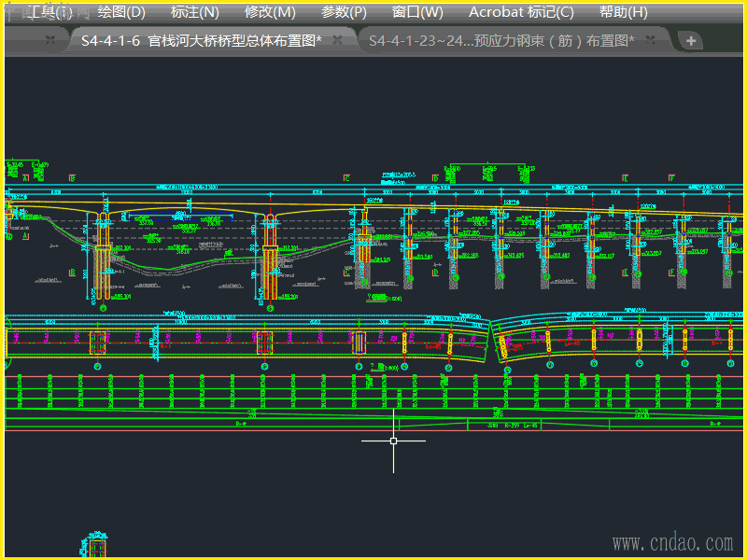Close the S4-4-1-23~24 drawing tab
This screenshot has width=747, height=560.
pos(650,40)
